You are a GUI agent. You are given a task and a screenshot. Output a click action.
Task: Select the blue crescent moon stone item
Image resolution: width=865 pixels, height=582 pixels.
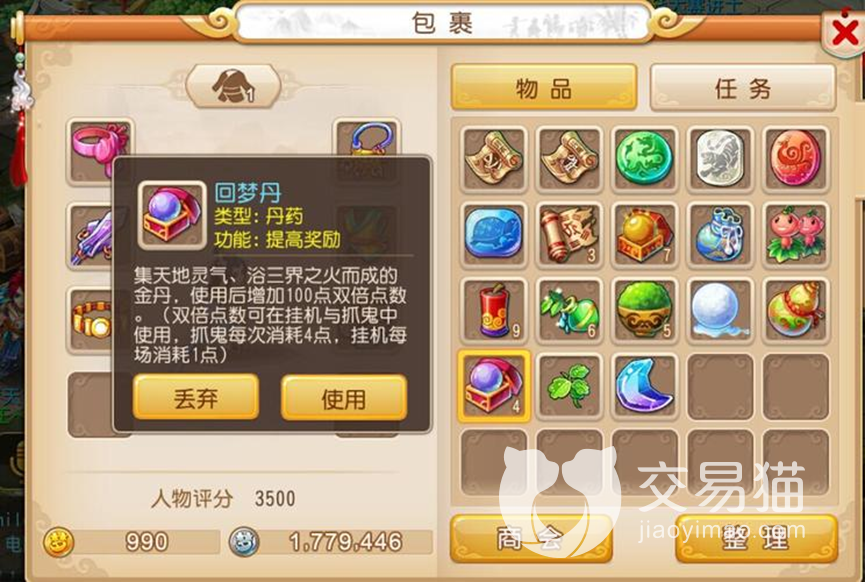[644, 386]
